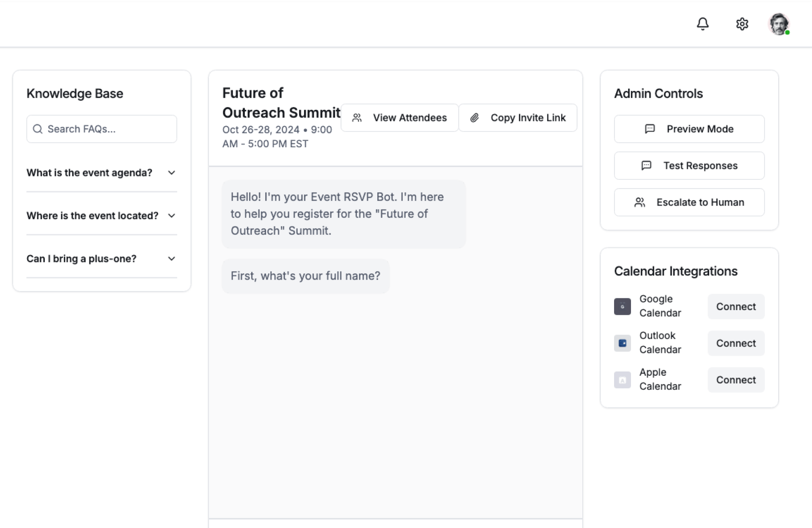Click the Apple Calendar icon

(x=622, y=380)
